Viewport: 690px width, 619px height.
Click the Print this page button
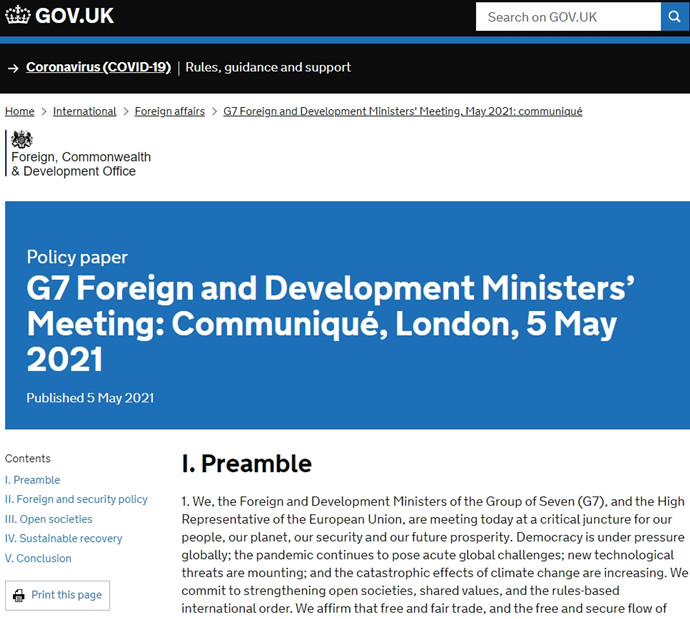[x=57, y=595]
